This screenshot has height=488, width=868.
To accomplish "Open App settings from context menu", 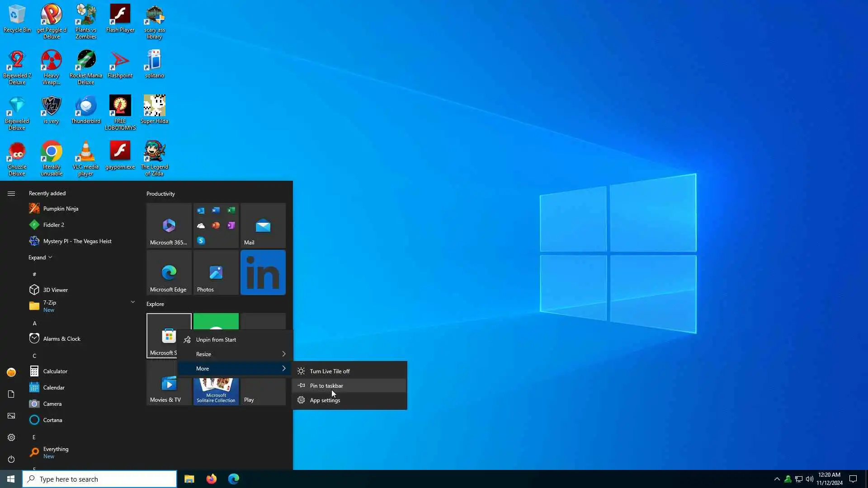I will pos(325,400).
